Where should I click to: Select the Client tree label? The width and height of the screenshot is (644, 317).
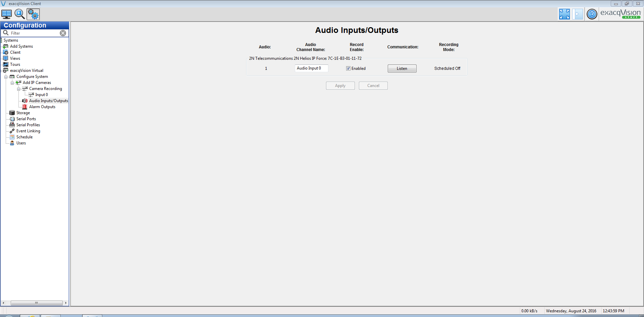click(x=15, y=52)
